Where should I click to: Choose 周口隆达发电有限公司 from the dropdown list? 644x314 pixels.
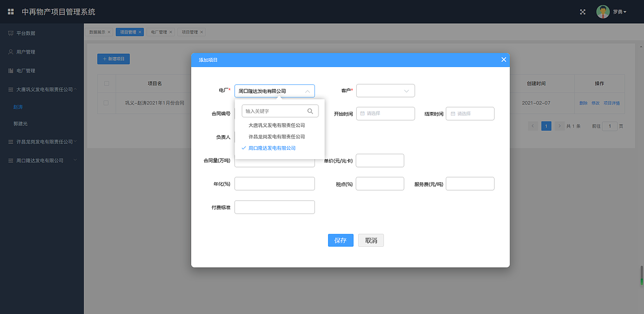[x=272, y=148]
